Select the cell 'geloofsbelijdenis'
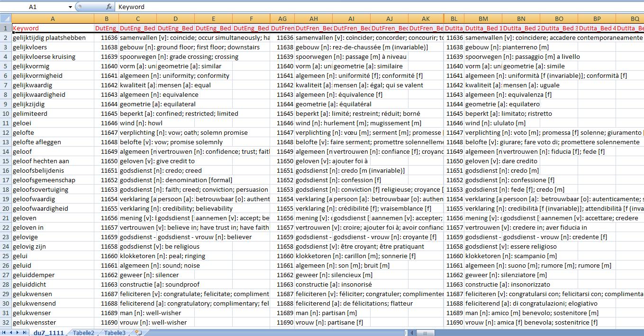 [53, 170]
